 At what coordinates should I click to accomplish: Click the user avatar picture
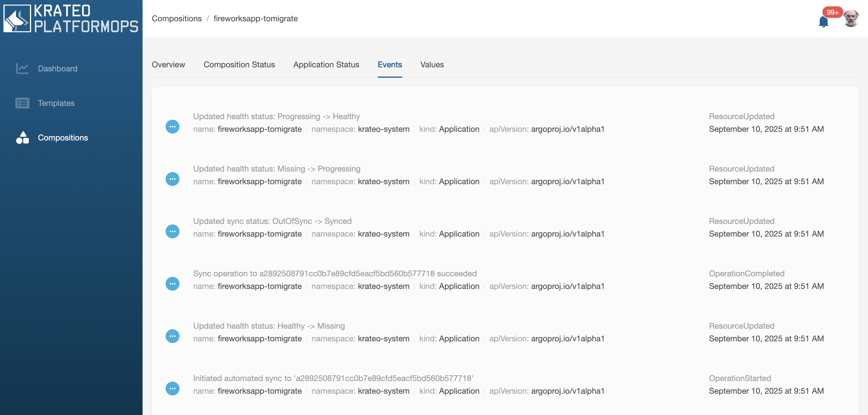coord(851,18)
